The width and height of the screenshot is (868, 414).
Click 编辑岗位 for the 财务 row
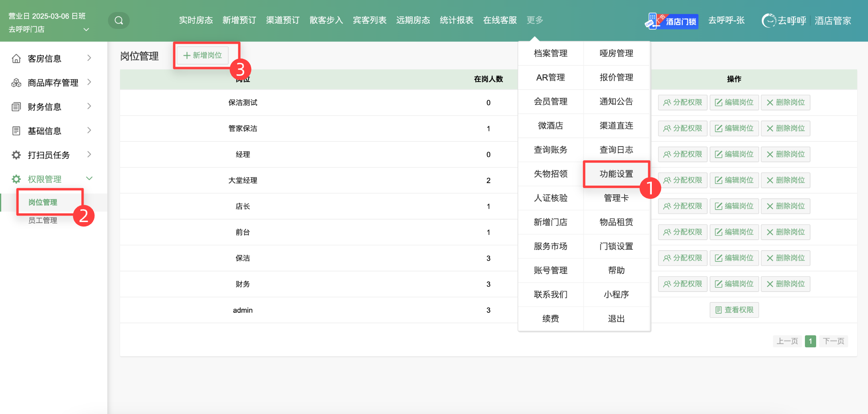click(734, 284)
